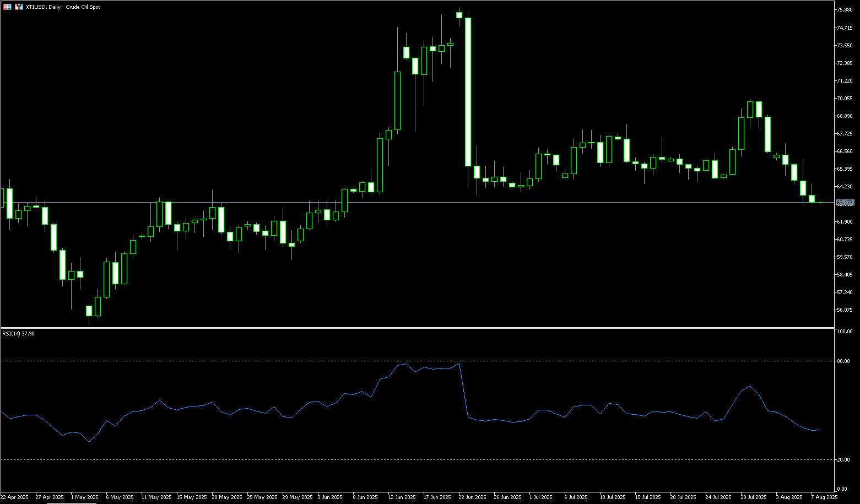Viewport: 860px width, 504px height.
Task: Click the 8 Jun 2025 date label
Action: 365,497
